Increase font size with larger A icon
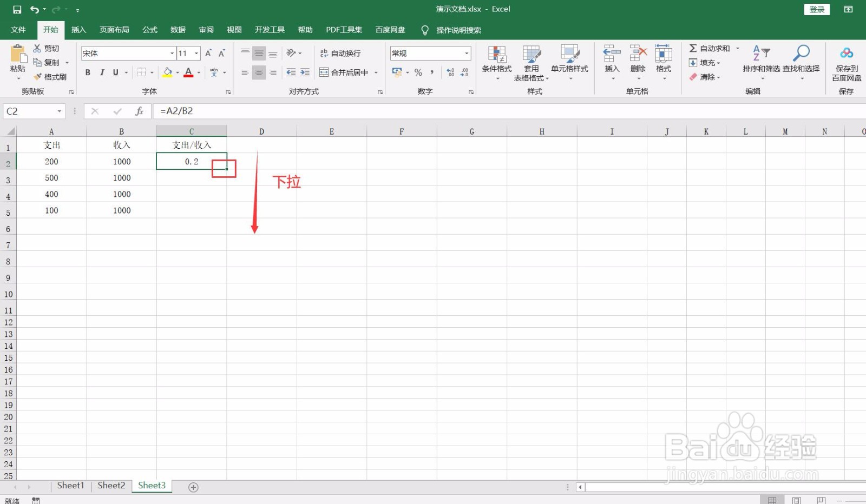866x504 pixels. pos(208,54)
